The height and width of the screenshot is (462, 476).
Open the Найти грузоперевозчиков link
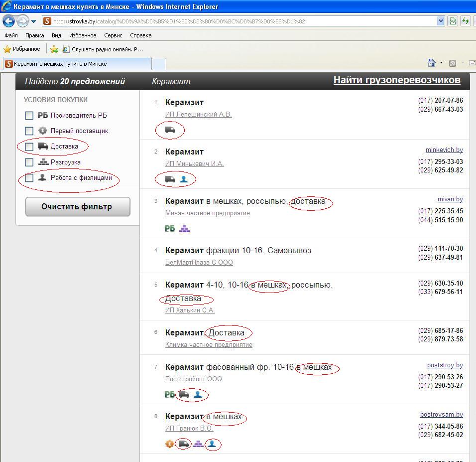396,80
